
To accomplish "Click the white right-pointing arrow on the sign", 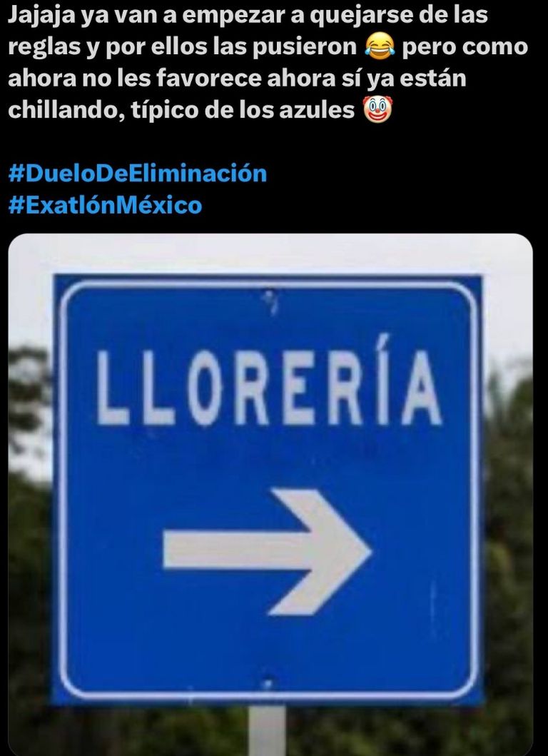I will (267, 552).
